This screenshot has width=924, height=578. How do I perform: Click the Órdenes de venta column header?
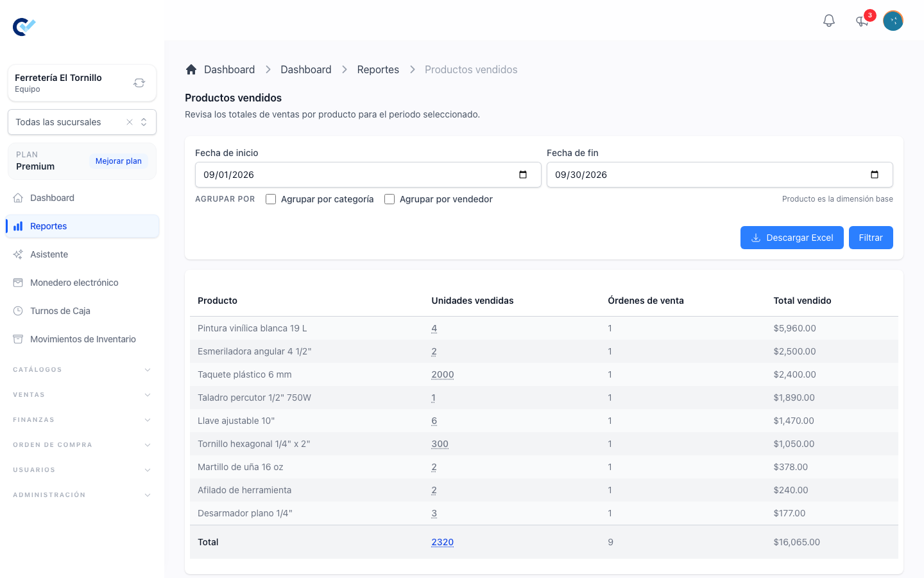[646, 301]
